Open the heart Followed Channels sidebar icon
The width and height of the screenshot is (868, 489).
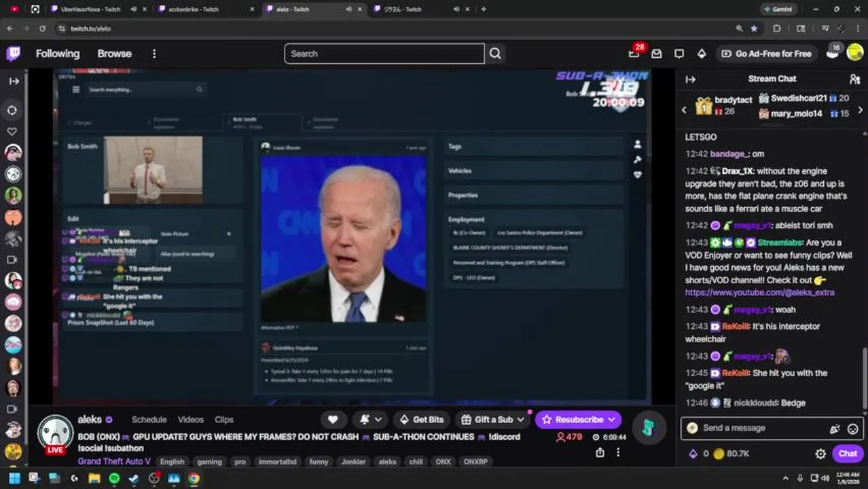12,132
